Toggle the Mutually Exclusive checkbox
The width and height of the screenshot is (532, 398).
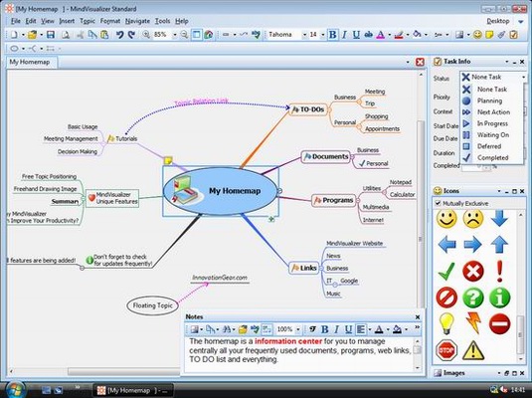438,203
